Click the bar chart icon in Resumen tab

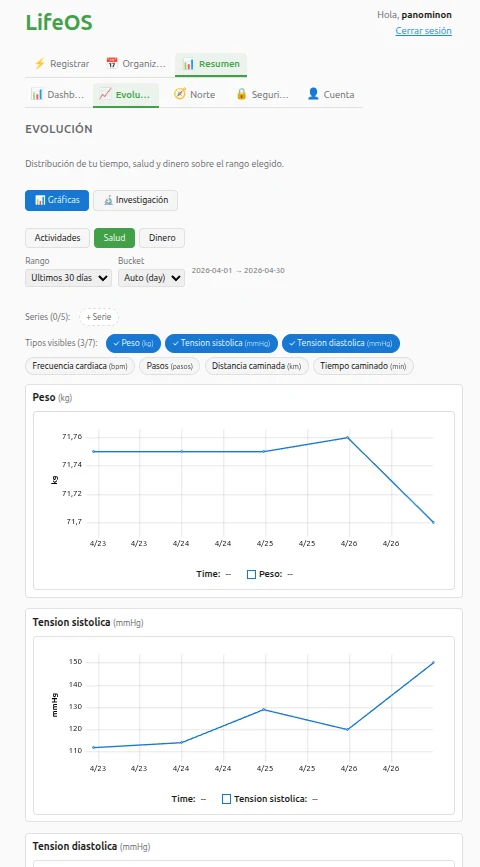coord(189,64)
